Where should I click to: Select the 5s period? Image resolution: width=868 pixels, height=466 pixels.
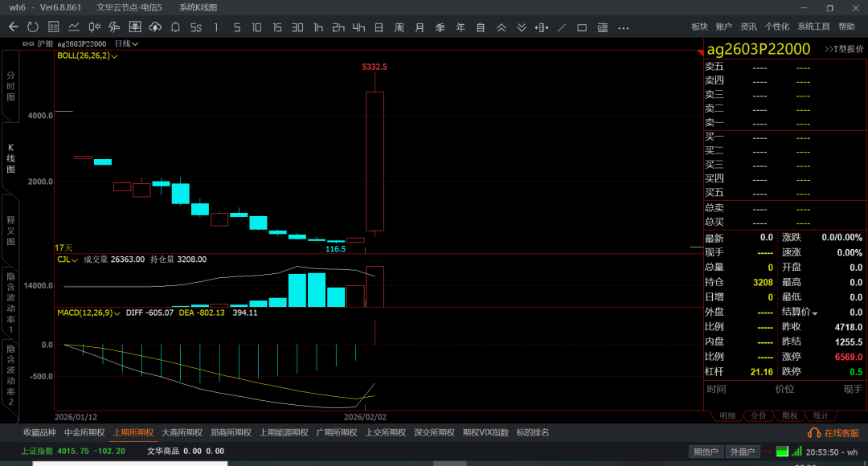pos(196,27)
